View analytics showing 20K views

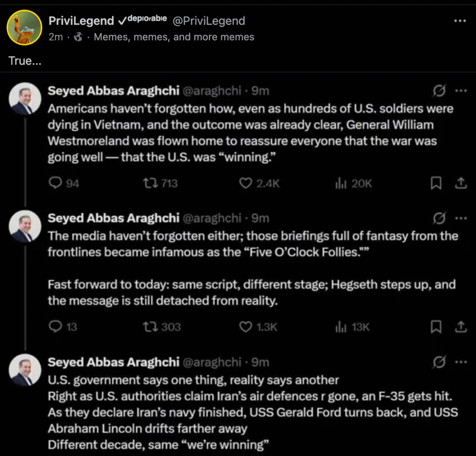point(339,184)
